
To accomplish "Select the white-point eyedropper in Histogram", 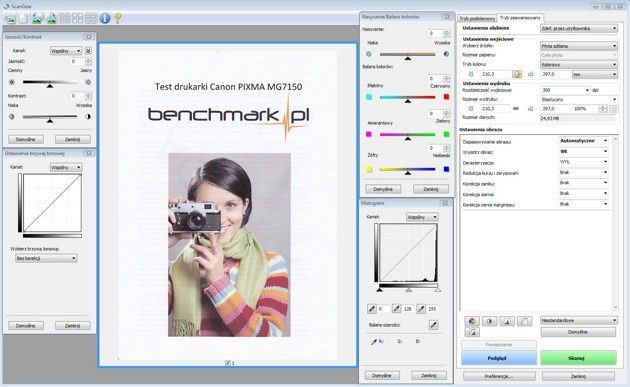I will click(x=421, y=309).
